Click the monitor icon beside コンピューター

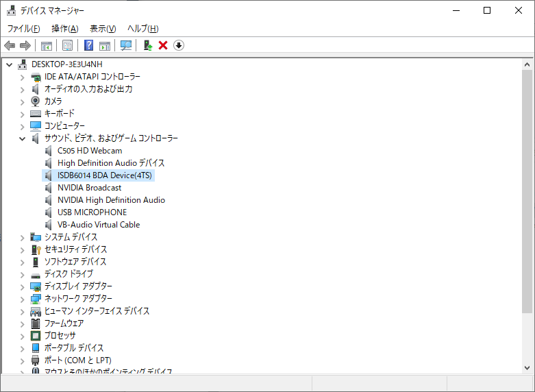[x=36, y=126]
